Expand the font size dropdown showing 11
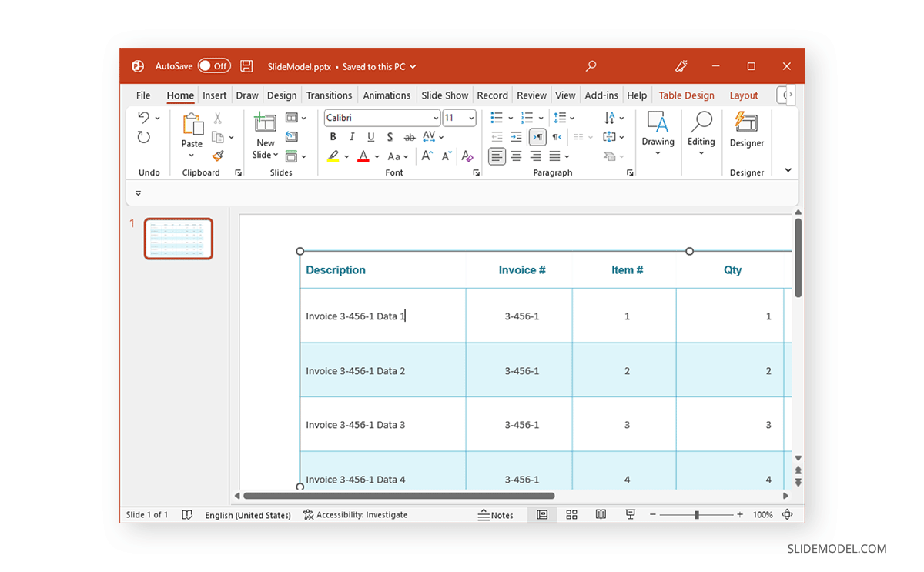This screenshot has width=924, height=572. 471,117
